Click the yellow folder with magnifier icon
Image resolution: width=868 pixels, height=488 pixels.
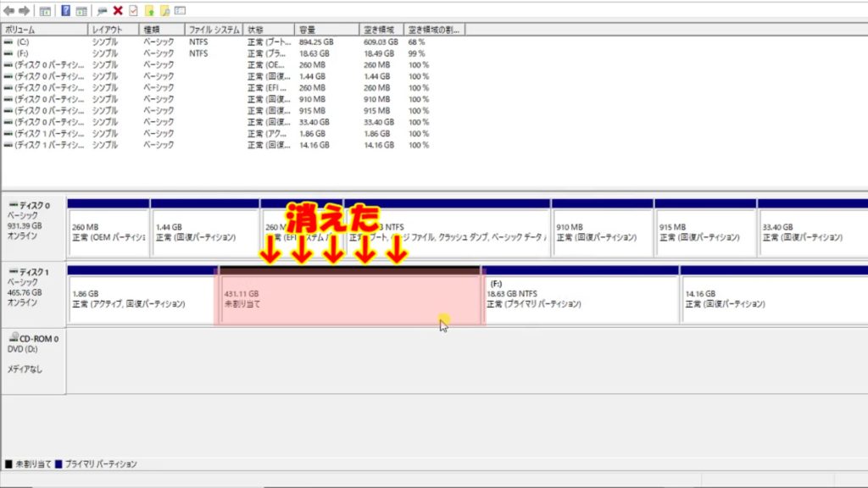166,11
